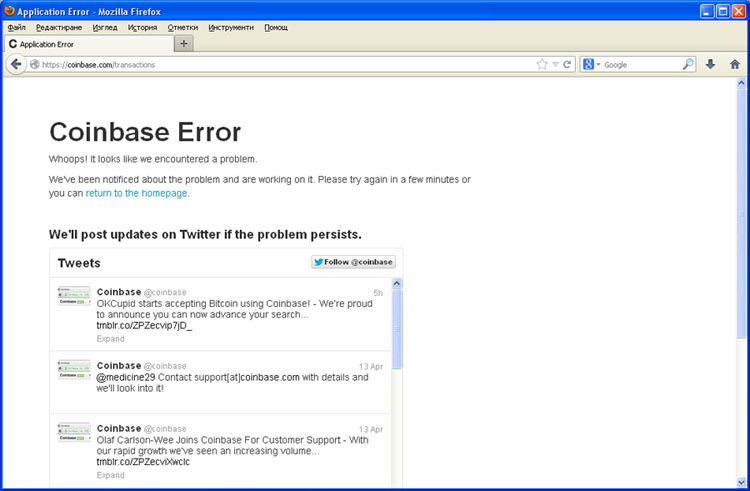Screen dimensions: 750x491
Task: Click the Follow @coinbase button
Action: 353,262
